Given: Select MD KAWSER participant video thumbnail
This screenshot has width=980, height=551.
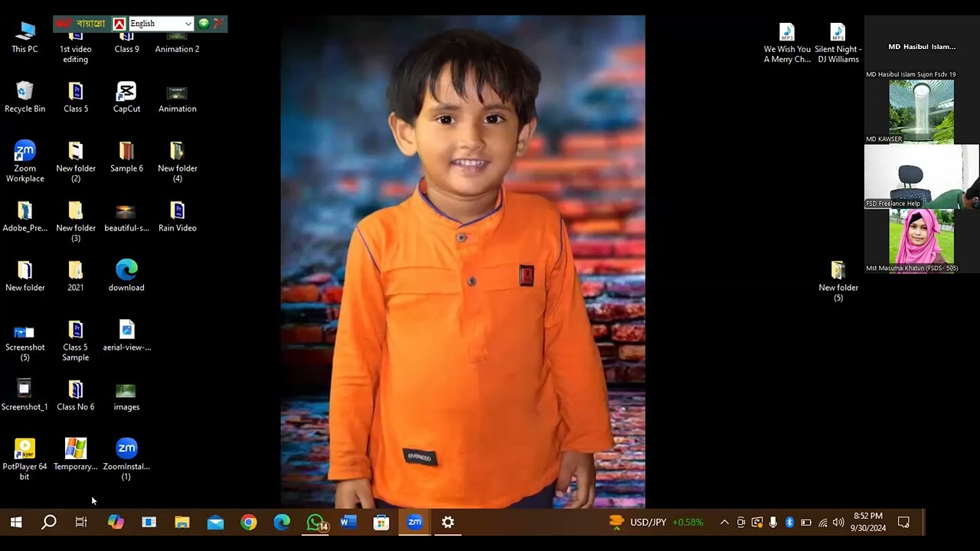Looking at the screenshot, I should pyautogui.click(x=921, y=112).
